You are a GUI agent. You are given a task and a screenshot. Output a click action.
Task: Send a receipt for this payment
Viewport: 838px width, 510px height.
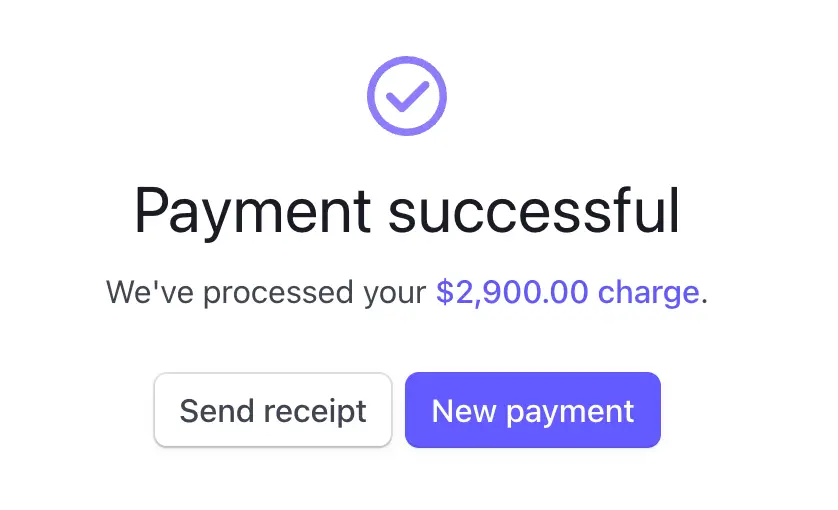click(273, 410)
